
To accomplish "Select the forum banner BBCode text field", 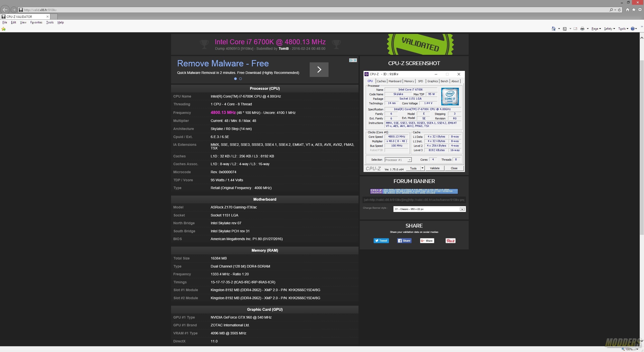I will [x=414, y=200].
